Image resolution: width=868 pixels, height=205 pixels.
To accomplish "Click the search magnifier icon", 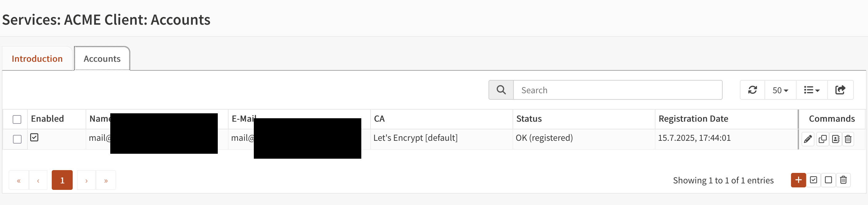I will tap(501, 90).
